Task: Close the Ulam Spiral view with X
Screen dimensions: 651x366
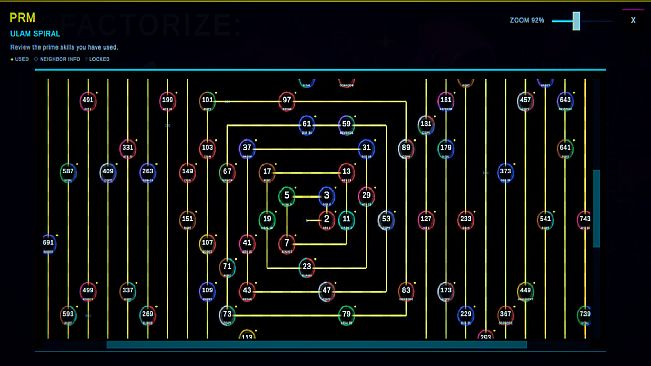Action: (x=633, y=20)
